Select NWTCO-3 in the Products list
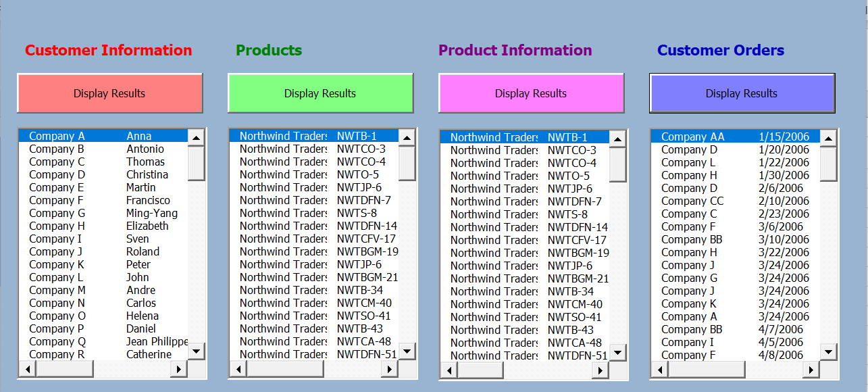Image resolution: width=868 pixels, height=392 pixels. 315,149
